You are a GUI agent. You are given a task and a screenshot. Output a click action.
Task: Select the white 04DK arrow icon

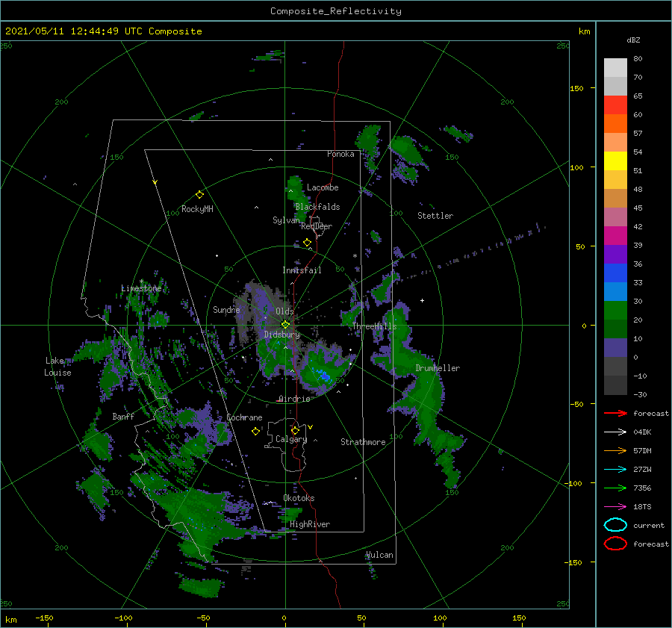coord(615,432)
